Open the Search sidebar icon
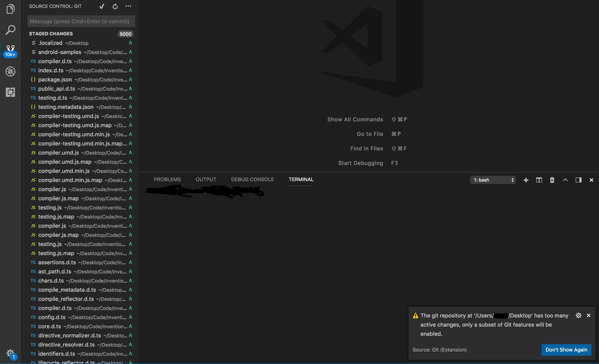The height and width of the screenshot is (364, 599). [x=10, y=30]
